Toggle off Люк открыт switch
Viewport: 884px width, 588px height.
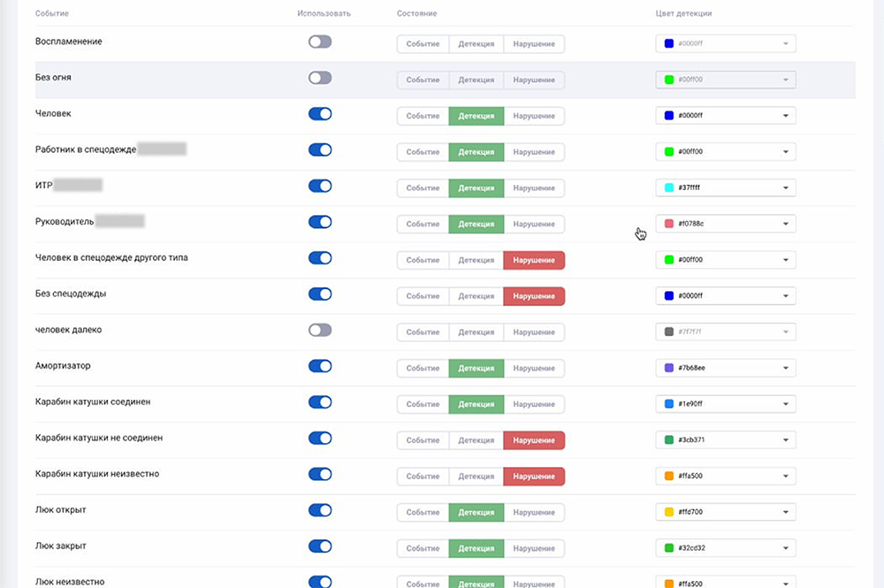pyautogui.click(x=319, y=510)
